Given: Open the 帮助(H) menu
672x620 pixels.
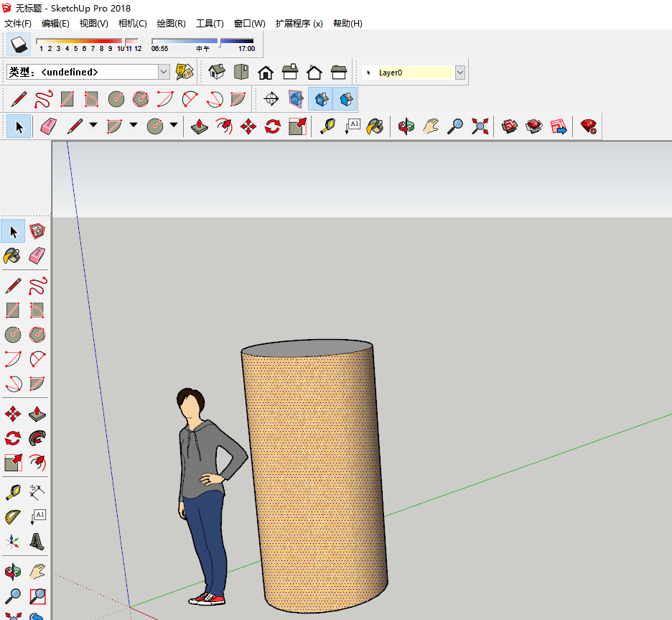Looking at the screenshot, I should (347, 23).
